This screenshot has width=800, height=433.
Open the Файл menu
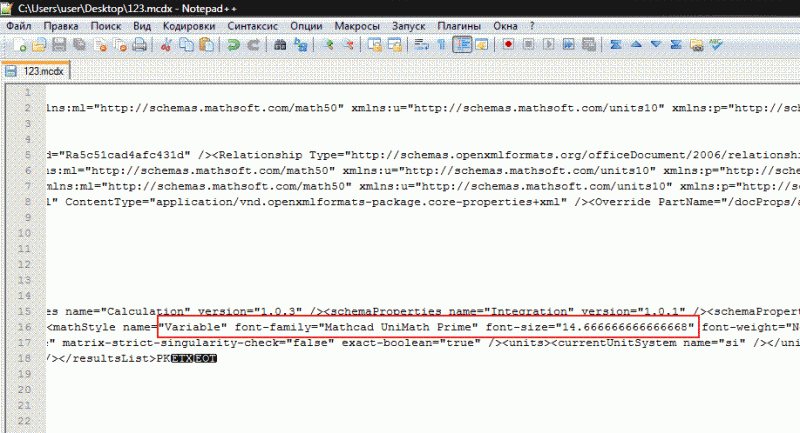coord(19,26)
